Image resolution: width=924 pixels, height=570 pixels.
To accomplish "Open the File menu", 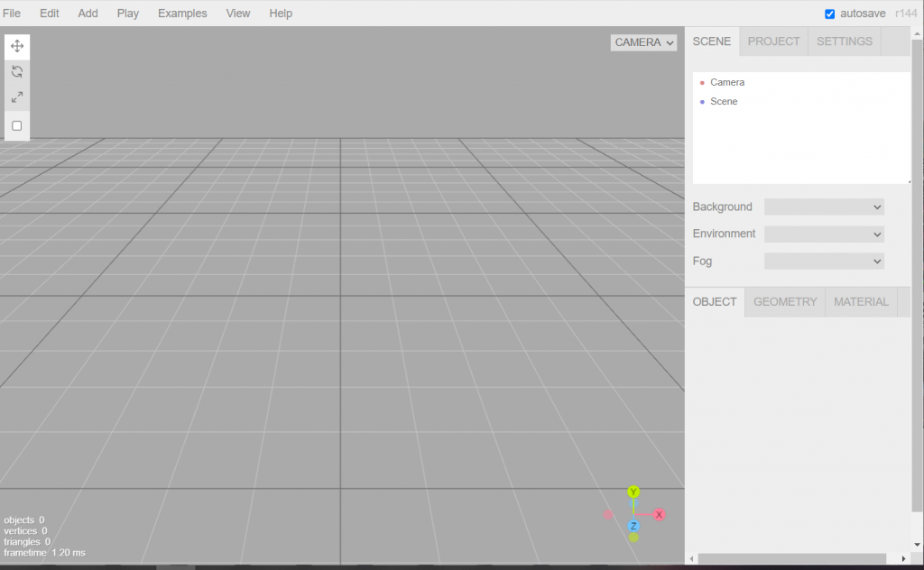I will click(12, 13).
